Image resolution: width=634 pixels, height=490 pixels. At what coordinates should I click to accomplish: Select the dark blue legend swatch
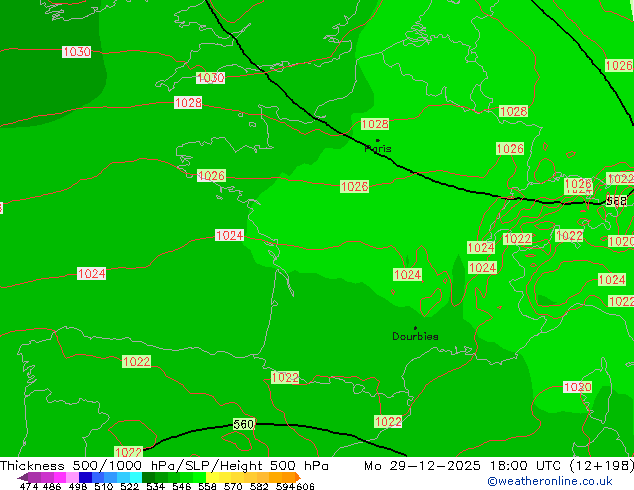pos(85,477)
